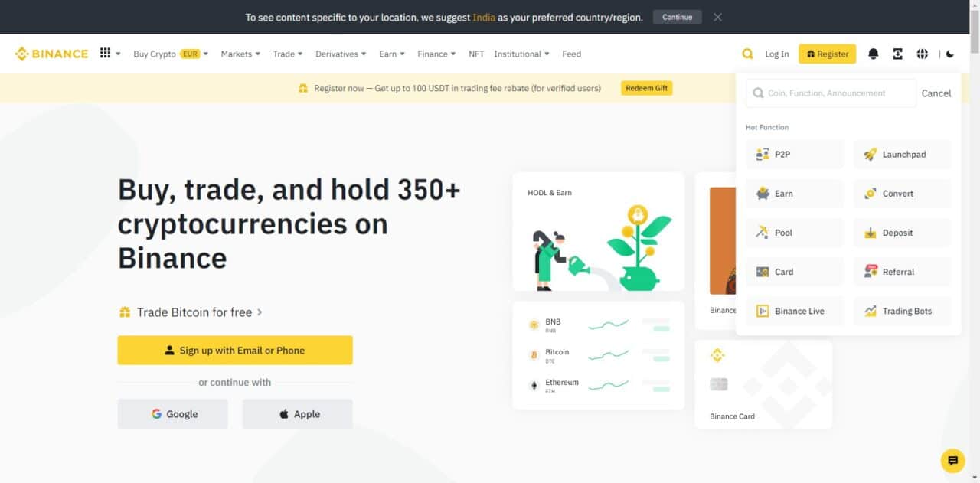Open the Pool hot function
The width and height of the screenshot is (980, 483).
point(795,233)
